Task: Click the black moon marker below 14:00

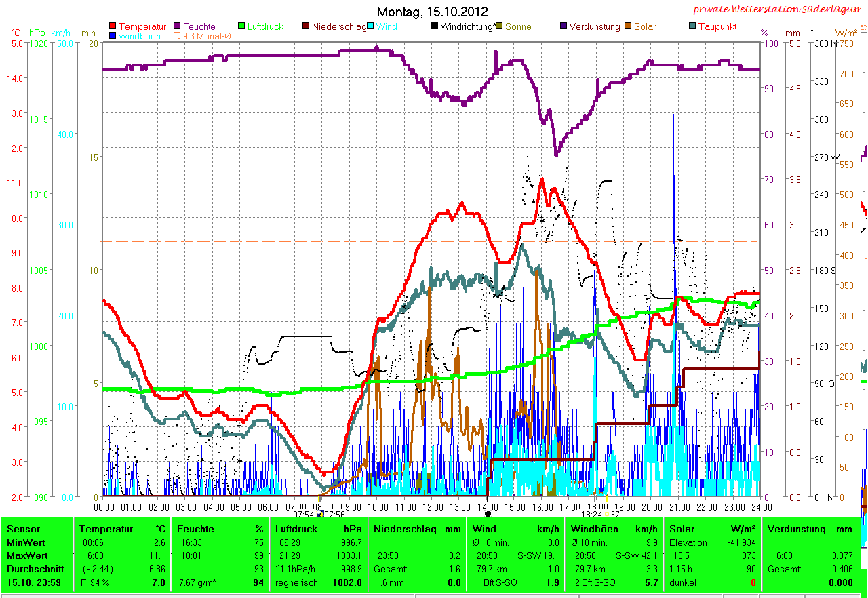Action: coord(488,514)
